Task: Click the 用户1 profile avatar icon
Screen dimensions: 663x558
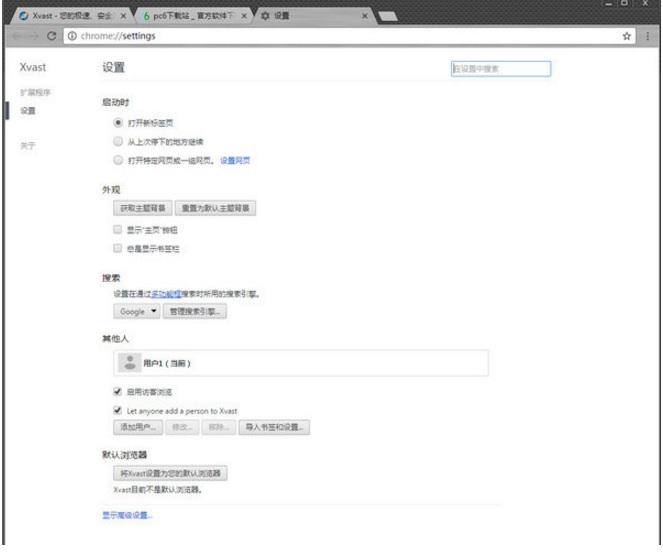Action: (129, 363)
